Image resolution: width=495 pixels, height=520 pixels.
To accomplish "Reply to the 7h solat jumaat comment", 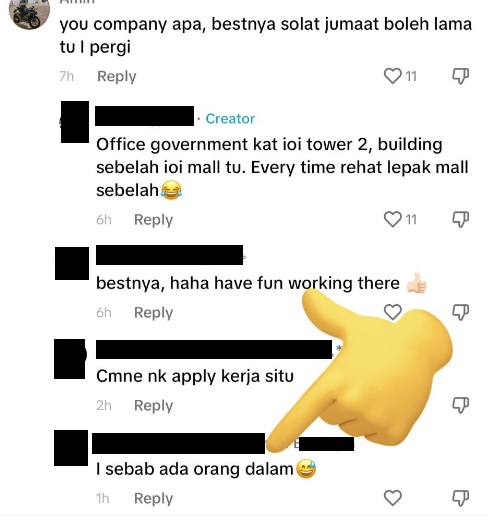I will click(117, 76).
